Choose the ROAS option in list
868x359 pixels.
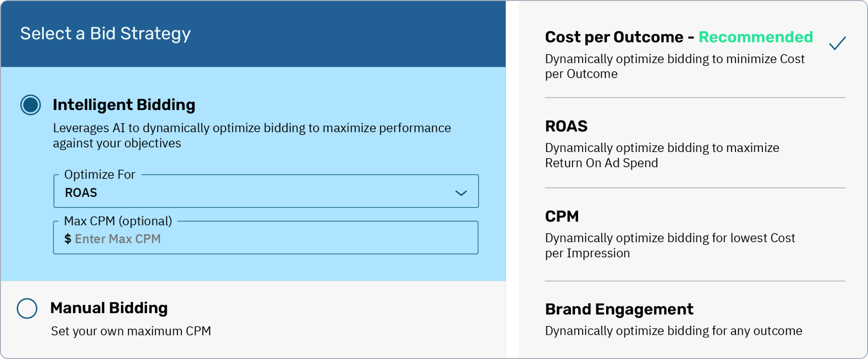[566, 126]
